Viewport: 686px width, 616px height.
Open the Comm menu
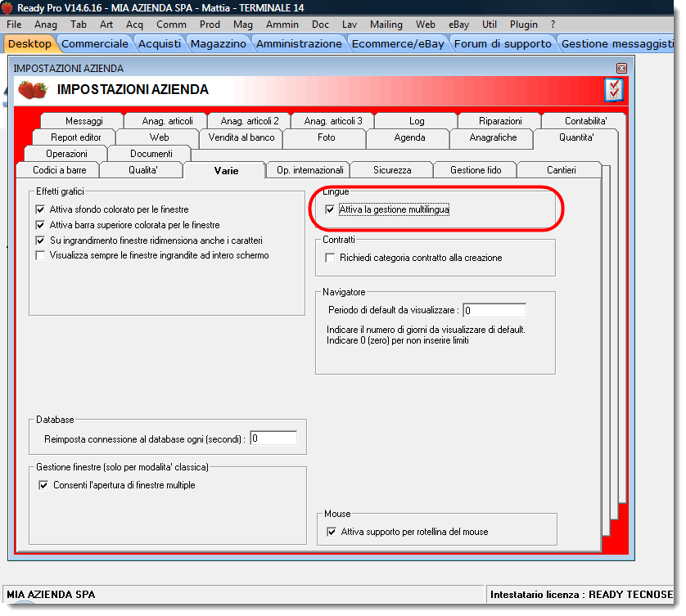tap(172, 25)
